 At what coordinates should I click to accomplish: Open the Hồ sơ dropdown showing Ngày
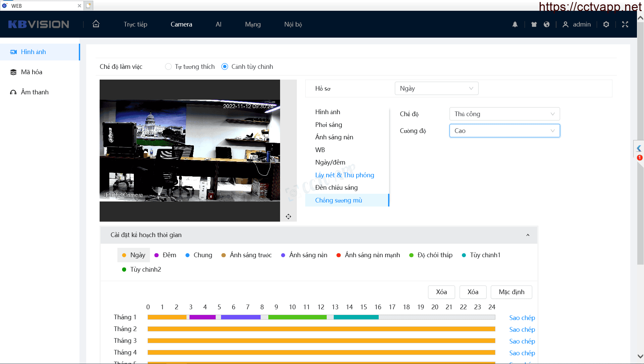point(436,89)
